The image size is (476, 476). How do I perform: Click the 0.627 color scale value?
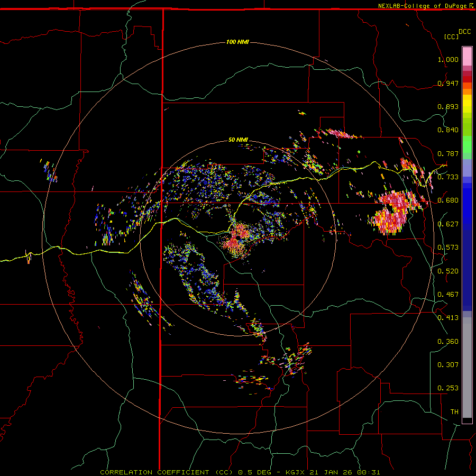pos(448,224)
